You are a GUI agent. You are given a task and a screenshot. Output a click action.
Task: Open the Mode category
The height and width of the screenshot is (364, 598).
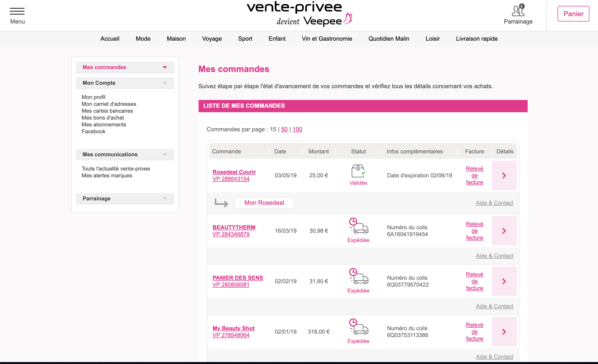pos(143,39)
